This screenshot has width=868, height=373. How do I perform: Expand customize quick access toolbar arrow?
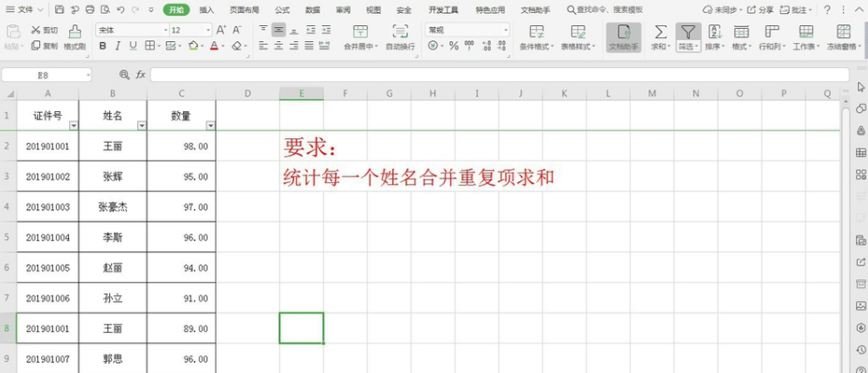click(x=151, y=10)
